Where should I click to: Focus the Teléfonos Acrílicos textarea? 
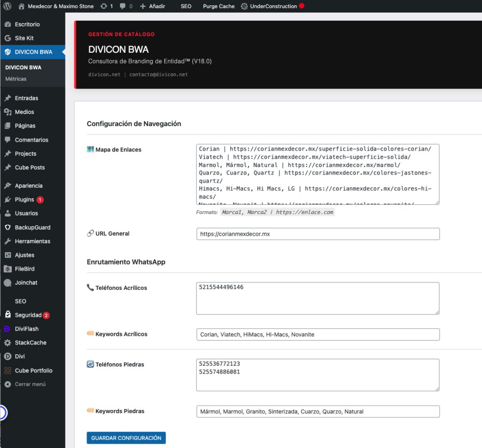tap(318, 298)
